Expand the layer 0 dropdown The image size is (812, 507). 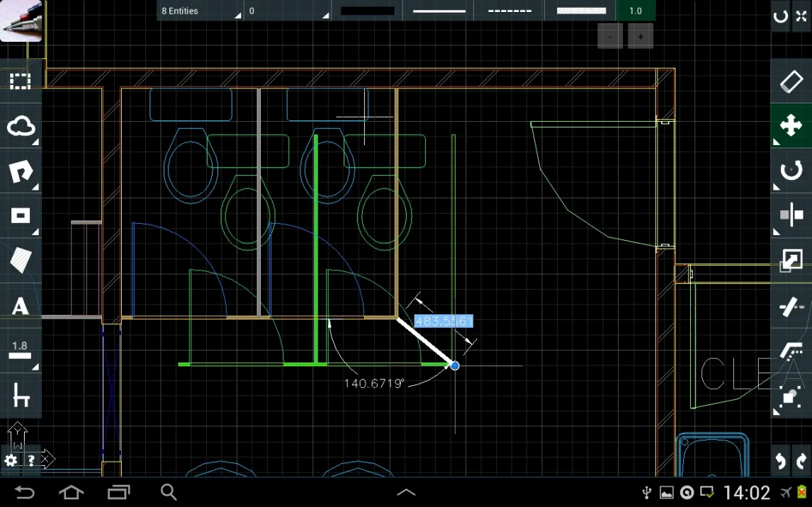pyautogui.click(x=287, y=11)
